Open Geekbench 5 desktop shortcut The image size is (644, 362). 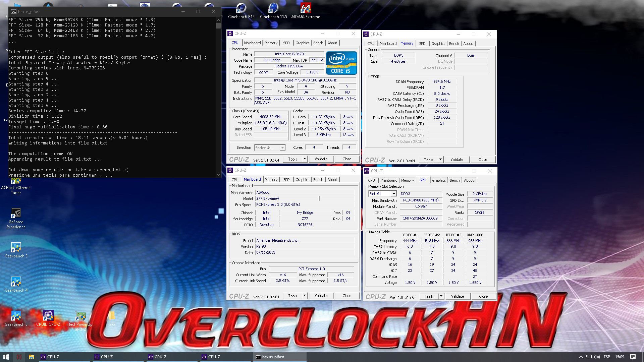pos(16,318)
